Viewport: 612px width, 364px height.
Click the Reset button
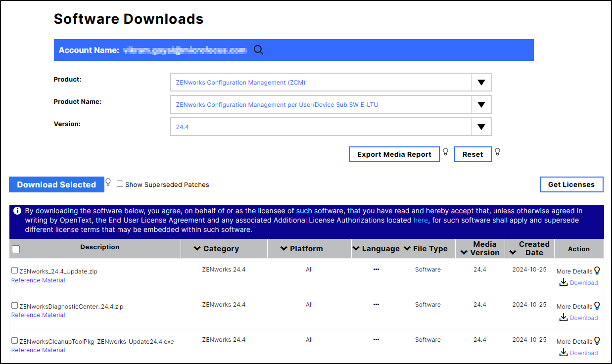coord(472,154)
